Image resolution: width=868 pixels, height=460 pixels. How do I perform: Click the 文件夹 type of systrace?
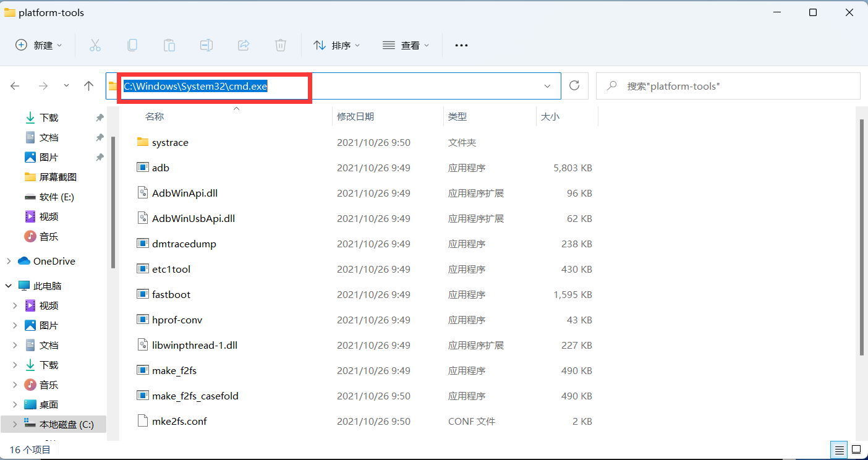[462, 142]
